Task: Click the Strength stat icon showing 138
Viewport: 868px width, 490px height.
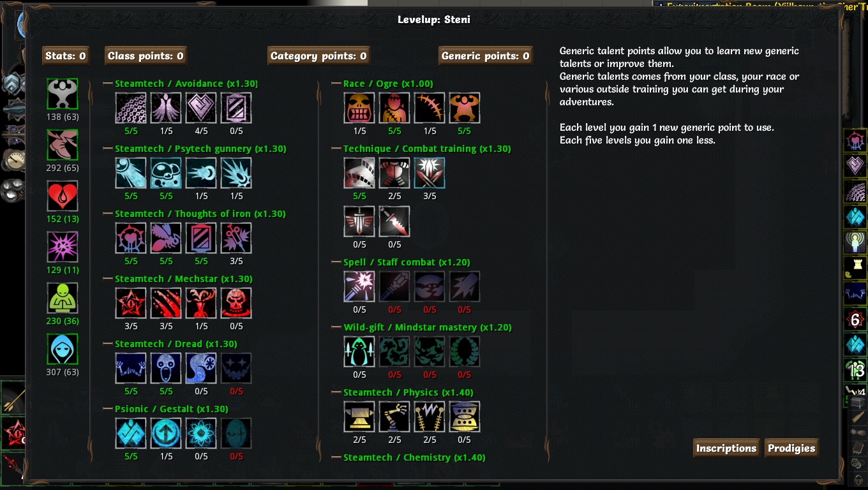Action: [x=63, y=94]
